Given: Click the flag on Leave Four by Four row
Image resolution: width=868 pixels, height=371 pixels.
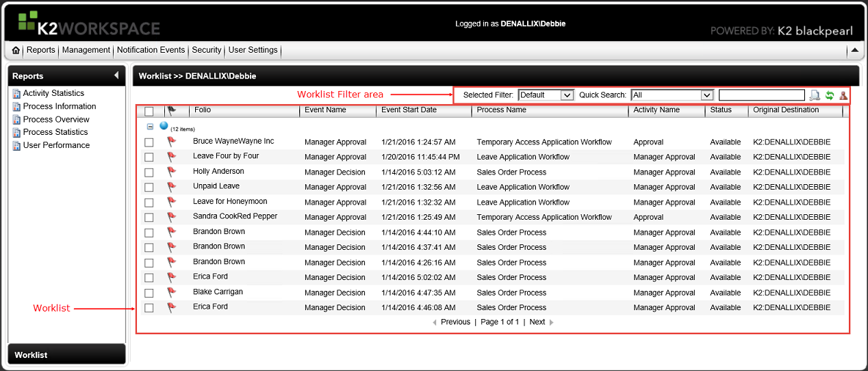Looking at the screenshot, I should point(171,157).
